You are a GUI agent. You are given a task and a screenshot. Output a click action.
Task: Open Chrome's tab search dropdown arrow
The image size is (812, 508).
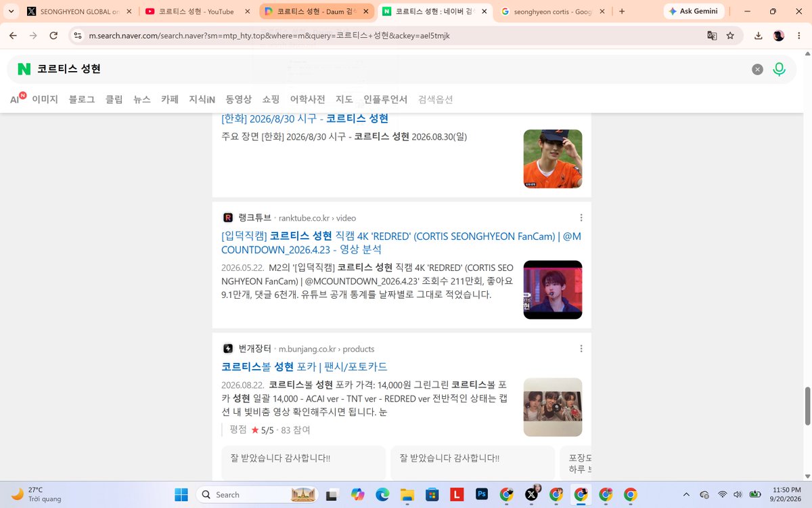click(12, 12)
